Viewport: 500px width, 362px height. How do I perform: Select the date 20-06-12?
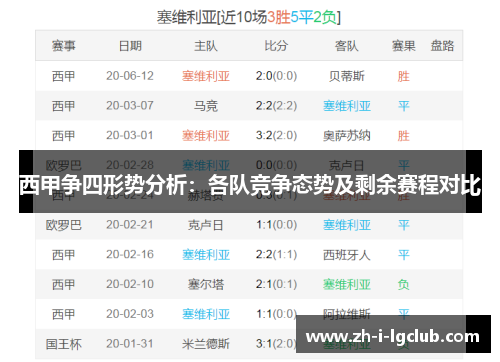130,76
